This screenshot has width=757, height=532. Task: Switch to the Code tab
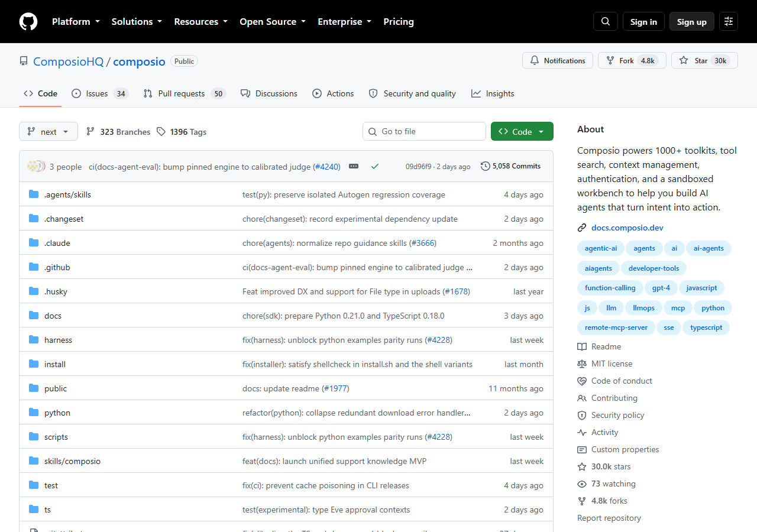tap(41, 93)
